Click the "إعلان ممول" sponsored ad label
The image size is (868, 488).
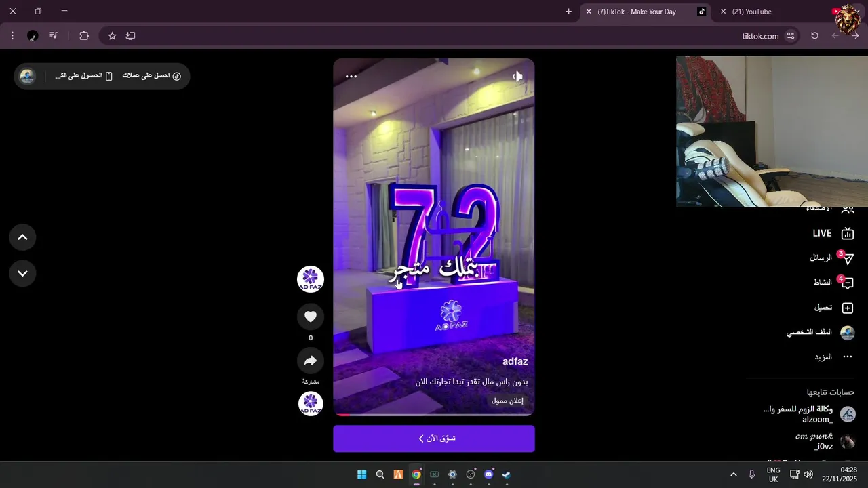(x=507, y=401)
